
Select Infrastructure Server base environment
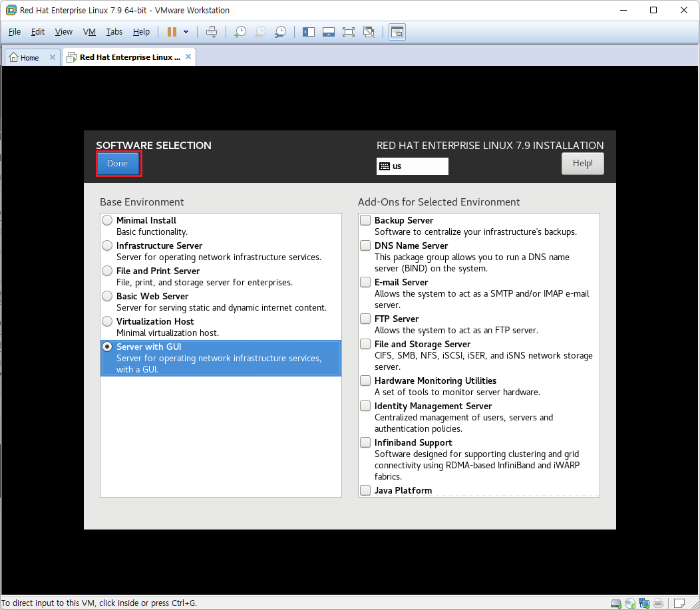[x=107, y=246]
